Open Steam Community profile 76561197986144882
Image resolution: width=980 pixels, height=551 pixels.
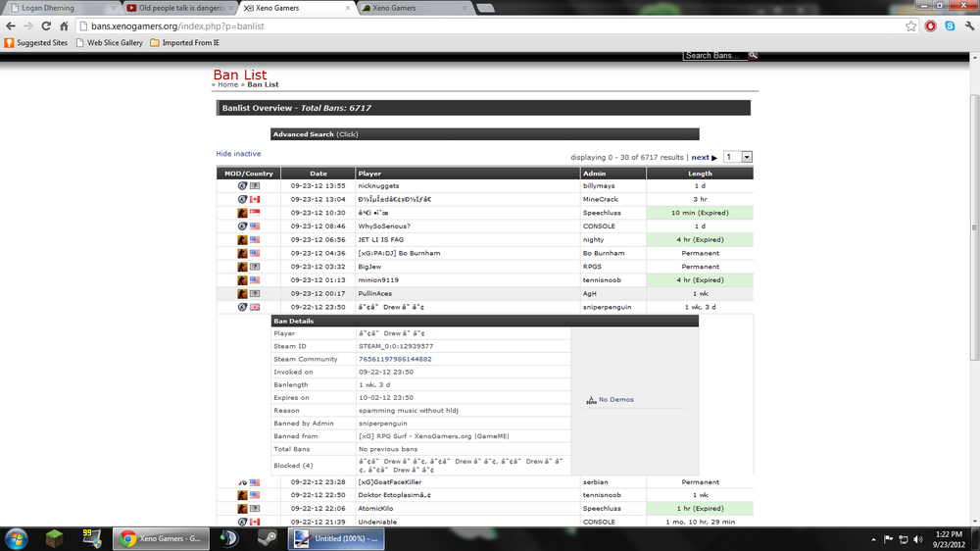pos(395,359)
